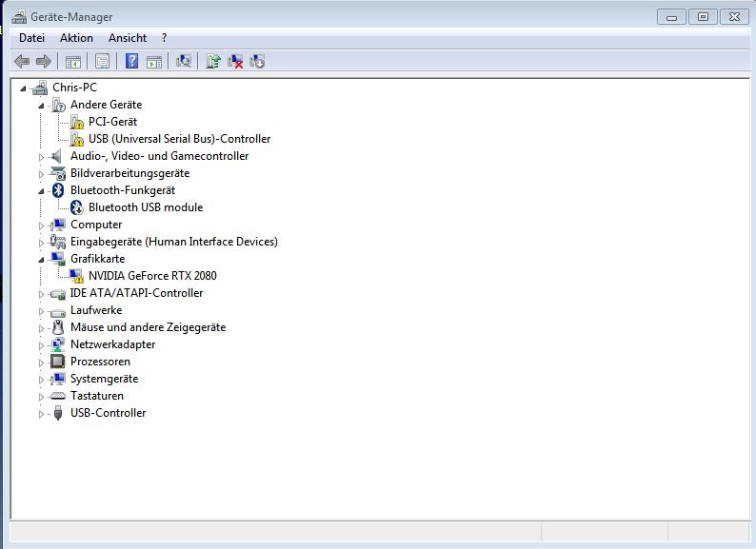Click the Andere Geräte question mark icon
This screenshot has width=756, height=549.
58,105
